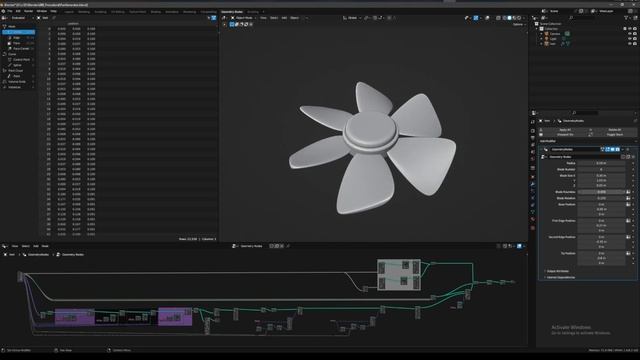Click the Apply All button
Image resolution: width=640 pixels, height=360 pixels.
click(x=565, y=130)
